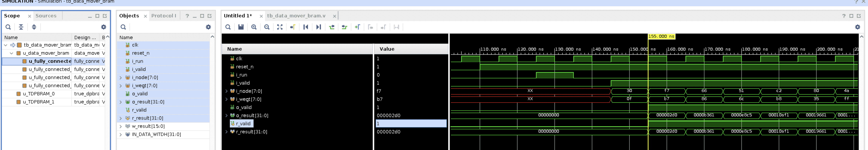Expand IN_DATA_WITDH[31:0] in Objects panel
The image size is (868, 150).
[121, 134]
